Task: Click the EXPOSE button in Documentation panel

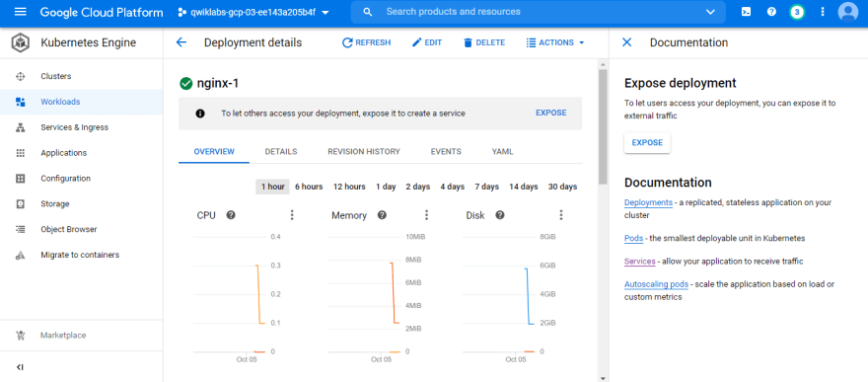Action: coord(647,143)
